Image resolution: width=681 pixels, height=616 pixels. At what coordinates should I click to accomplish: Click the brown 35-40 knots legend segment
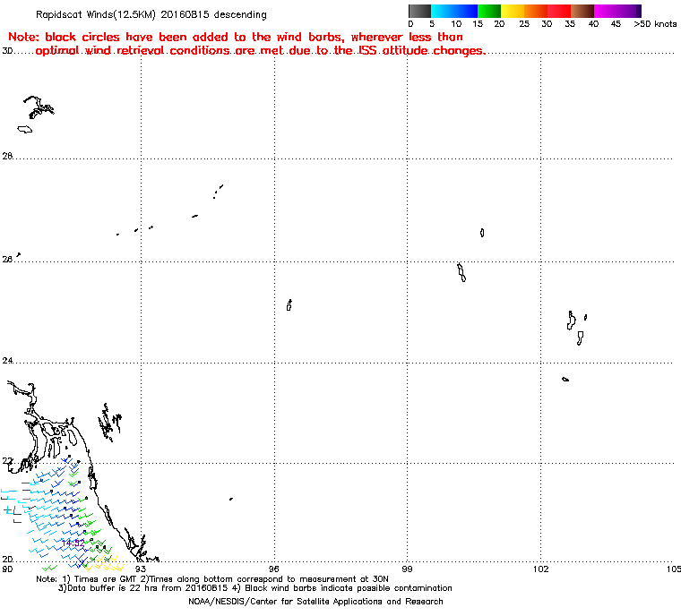point(582,11)
